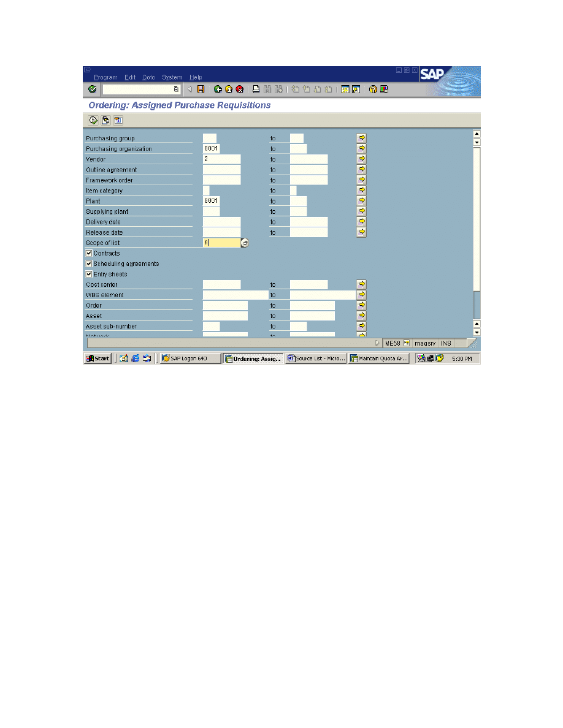Open the System menu
The height and width of the screenshot is (728, 563).
(x=172, y=77)
